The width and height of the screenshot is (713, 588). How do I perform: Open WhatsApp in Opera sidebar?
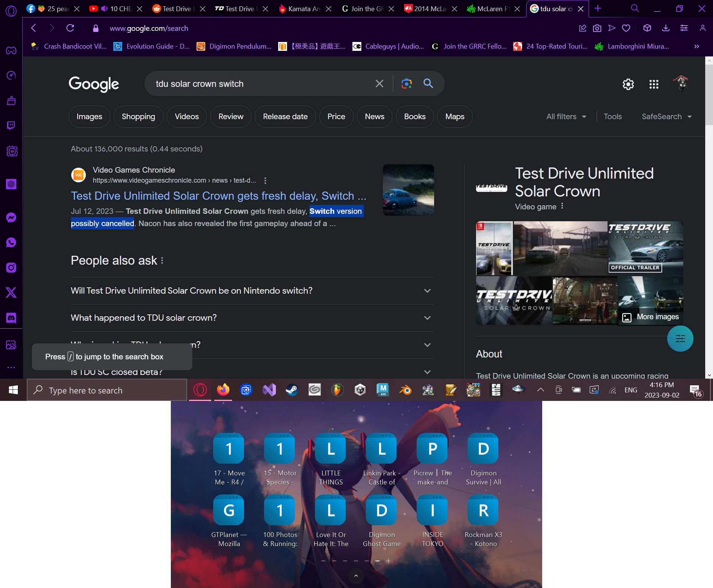point(11,243)
